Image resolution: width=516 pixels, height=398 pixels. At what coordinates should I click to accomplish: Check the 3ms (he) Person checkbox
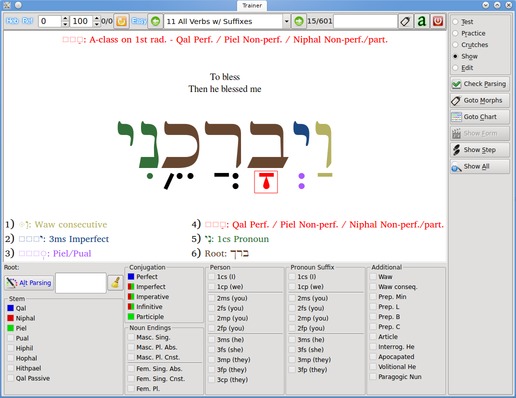click(212, 340)
